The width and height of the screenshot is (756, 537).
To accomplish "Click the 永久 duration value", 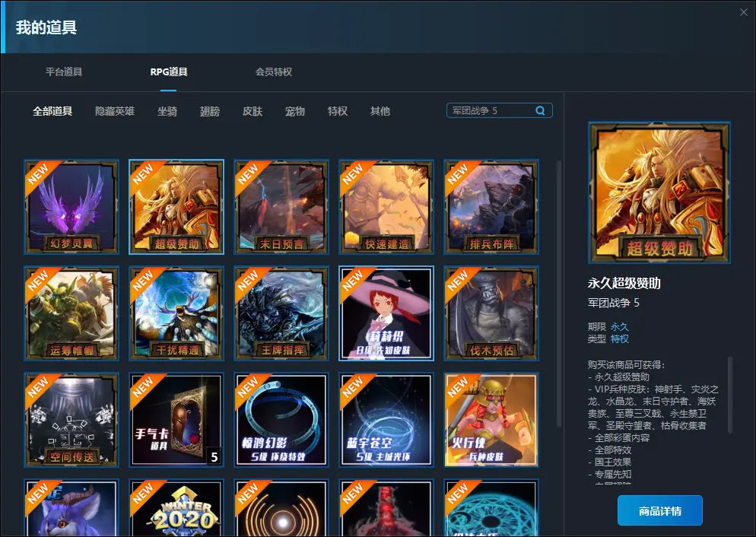I will [620, 327].
